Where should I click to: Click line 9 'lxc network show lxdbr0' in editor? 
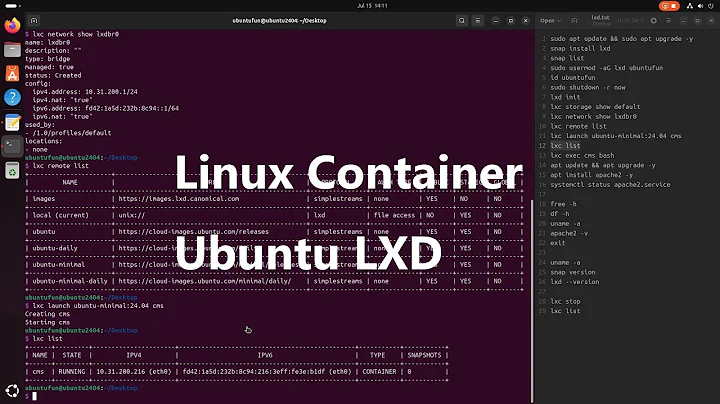593,117
